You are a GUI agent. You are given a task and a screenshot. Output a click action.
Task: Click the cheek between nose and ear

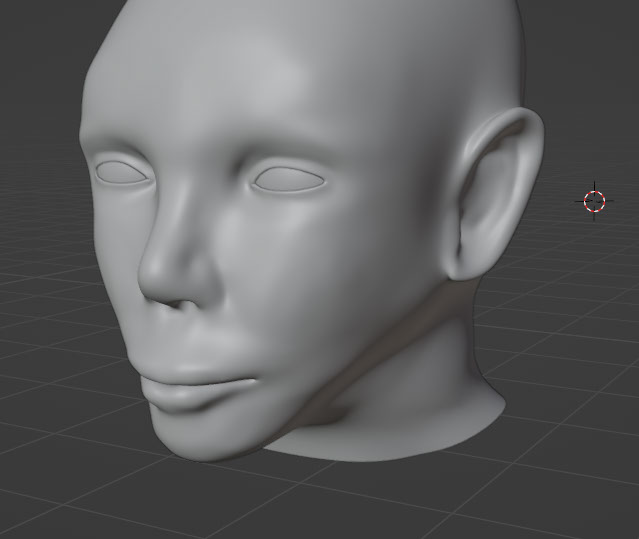click(330, 270)
